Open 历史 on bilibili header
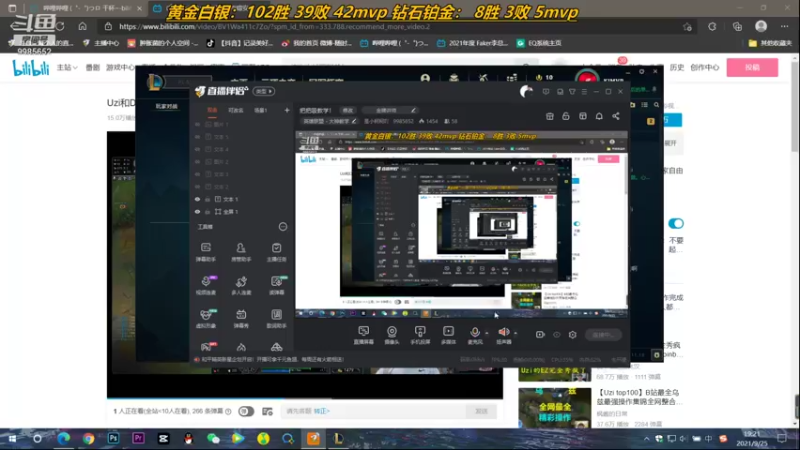 (x=677, y=67)
